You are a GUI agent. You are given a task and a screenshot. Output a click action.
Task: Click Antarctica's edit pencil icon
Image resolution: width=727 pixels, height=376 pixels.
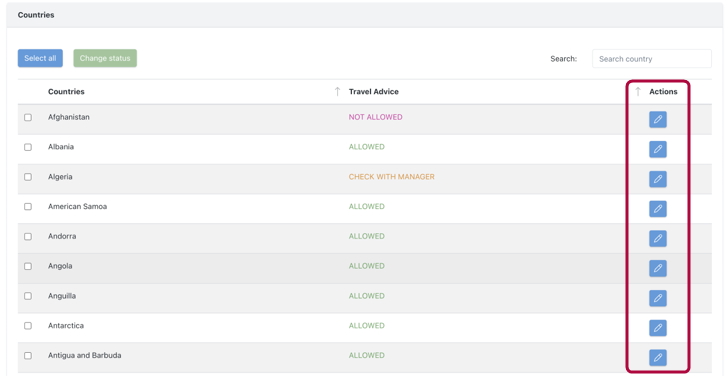657,328
